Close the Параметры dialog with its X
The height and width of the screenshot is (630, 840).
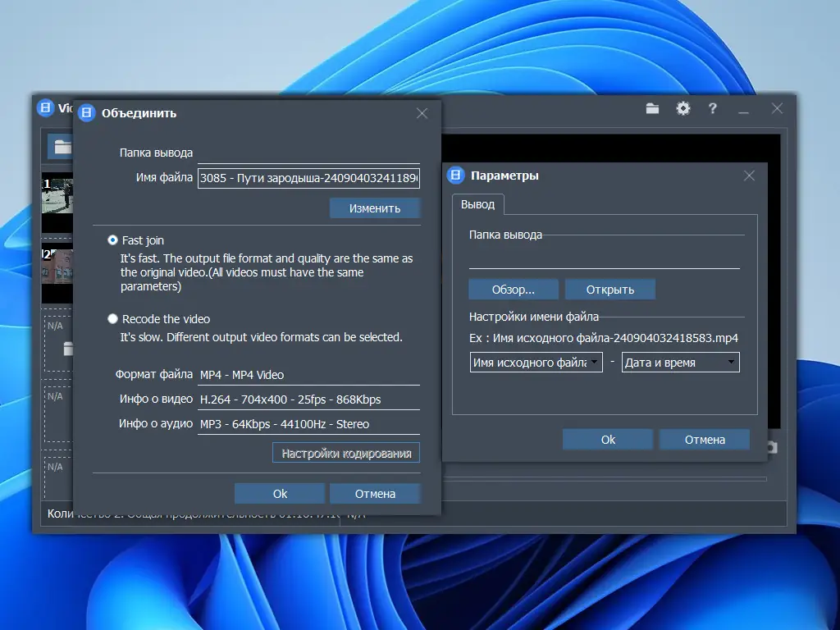click(748, 176)
